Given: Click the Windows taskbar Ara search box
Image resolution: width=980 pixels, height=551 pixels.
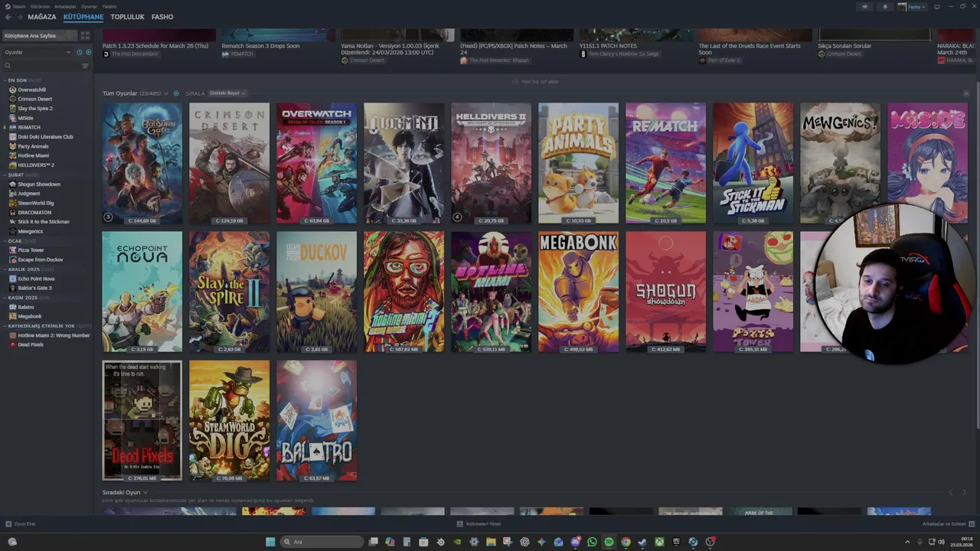Looking at the screenshot, I should click(x=321, y=542).
